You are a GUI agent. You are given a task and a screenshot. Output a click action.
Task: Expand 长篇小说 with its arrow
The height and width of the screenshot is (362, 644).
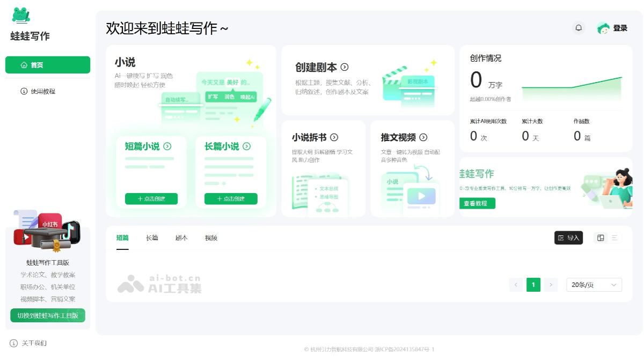click(x=246, y=146)
